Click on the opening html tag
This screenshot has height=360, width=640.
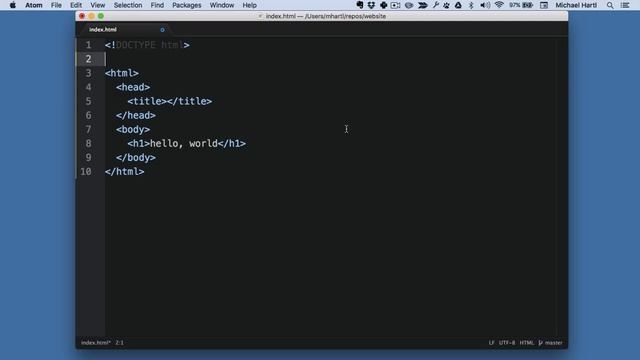pos(122,73)
